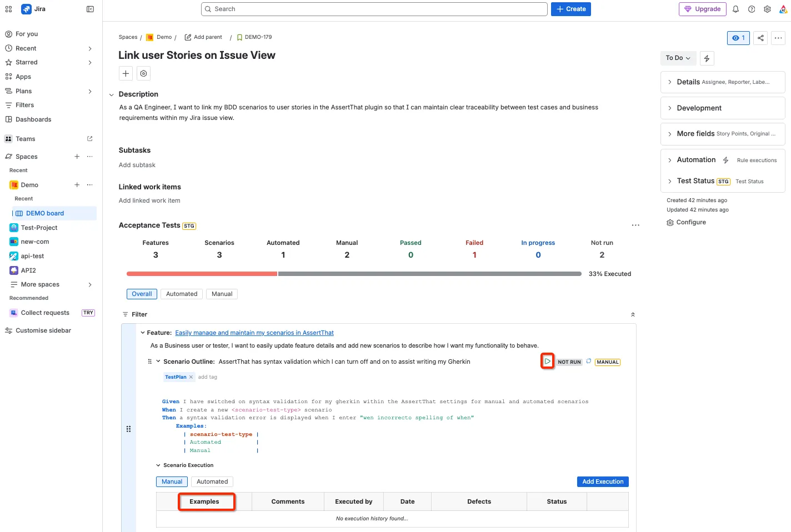Click the automation lightning bolt next to To Do
The height and width of the screenshot is (532, 791).
pos(707,58)
